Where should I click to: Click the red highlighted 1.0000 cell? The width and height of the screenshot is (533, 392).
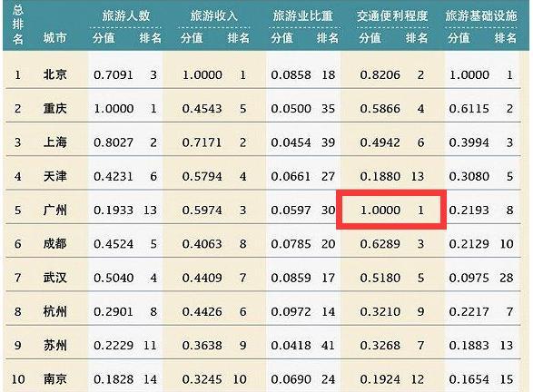point(391,210)
